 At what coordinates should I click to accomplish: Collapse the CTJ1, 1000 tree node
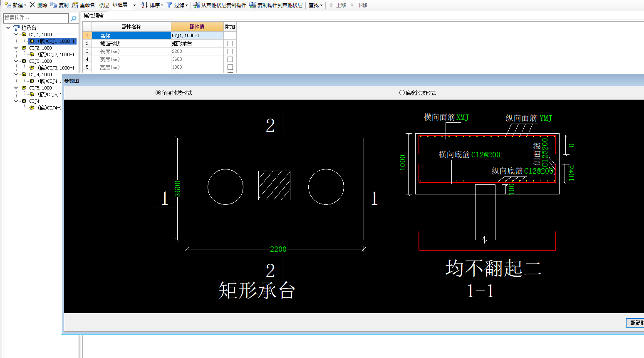pos(16,35)
